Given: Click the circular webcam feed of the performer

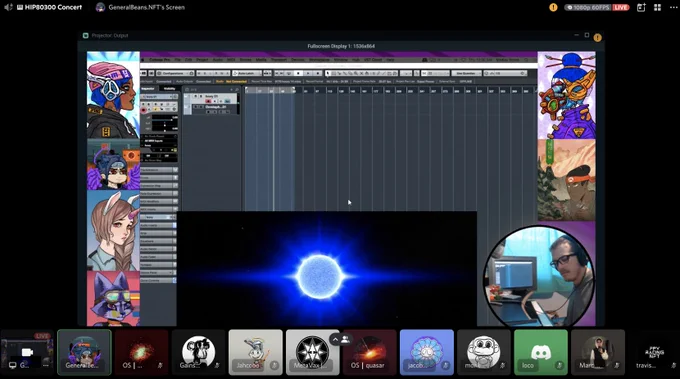Looking at the screenshot, I should click(539, 276).
